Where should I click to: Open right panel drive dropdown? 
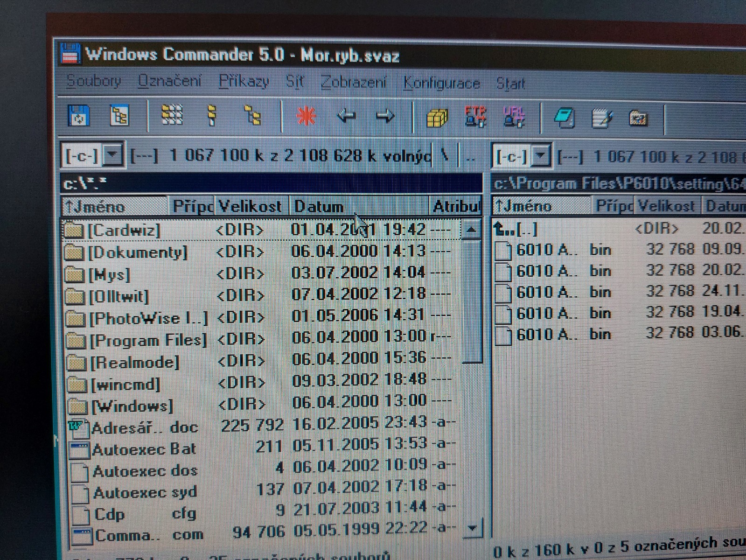click(540, 156)
